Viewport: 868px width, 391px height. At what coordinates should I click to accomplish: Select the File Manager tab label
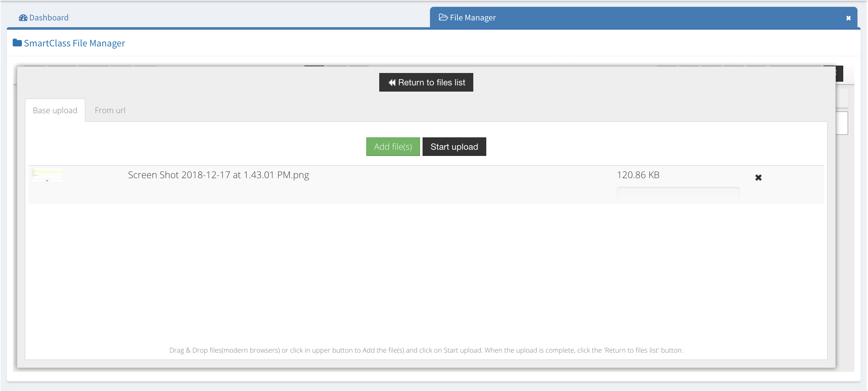472,18
